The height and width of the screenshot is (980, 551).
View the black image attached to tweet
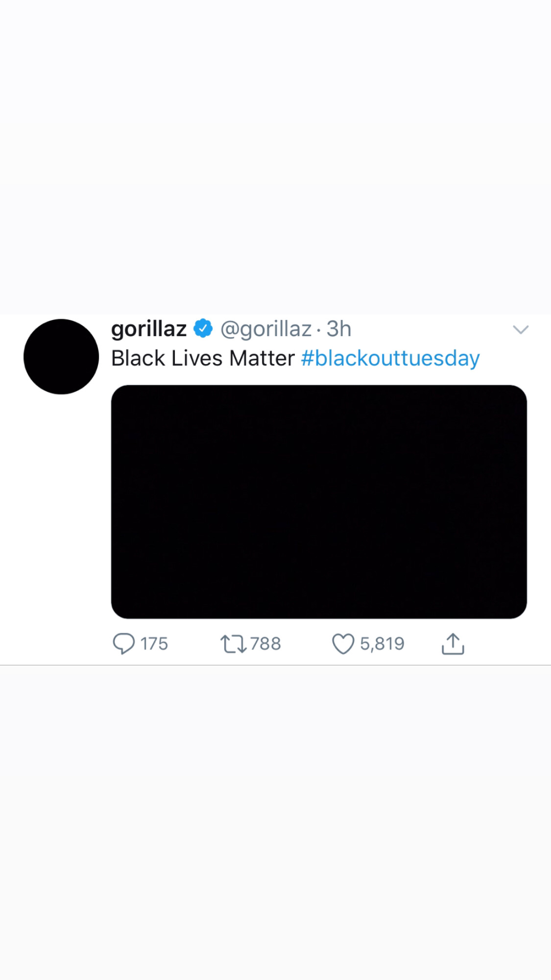point(319,501)
